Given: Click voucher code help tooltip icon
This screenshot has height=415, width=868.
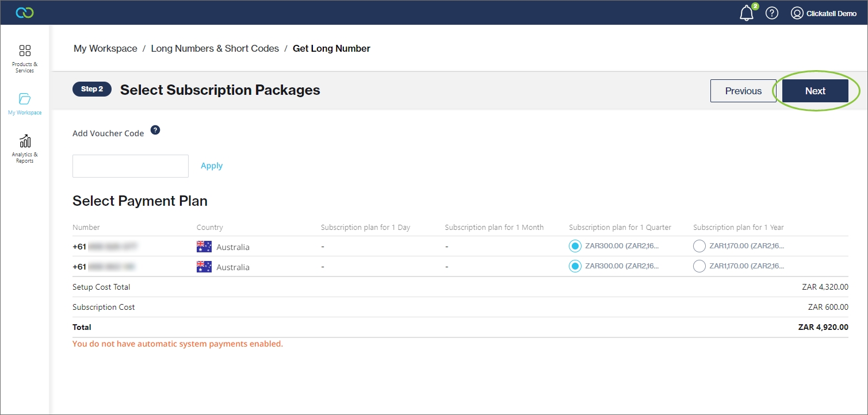Looking at the screenshot, I should (155, 130).
